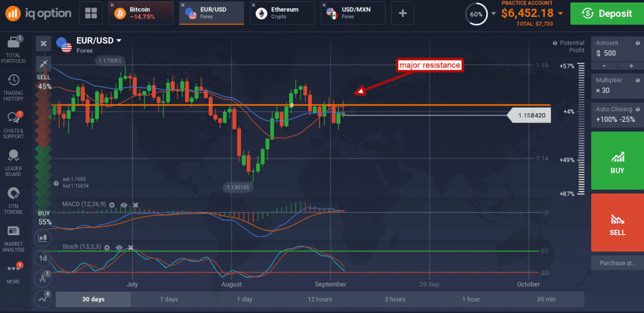Open the Multiplier ×30 selector
The height and width of the screenshot is (313, 644).
pyautogui.click(x=618, y=85)
